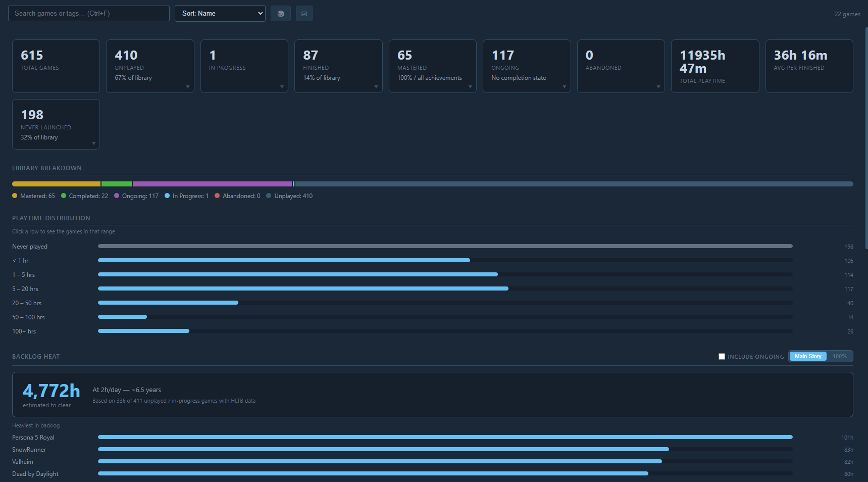
Task: Open the 1 – 5 hrs playtime row
Action: (x=433, y=275)
